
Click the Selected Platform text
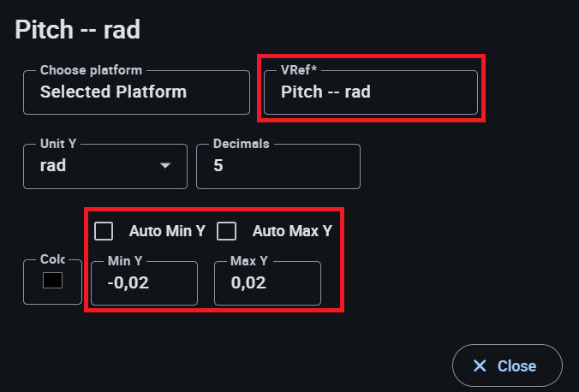click(113, 92)
